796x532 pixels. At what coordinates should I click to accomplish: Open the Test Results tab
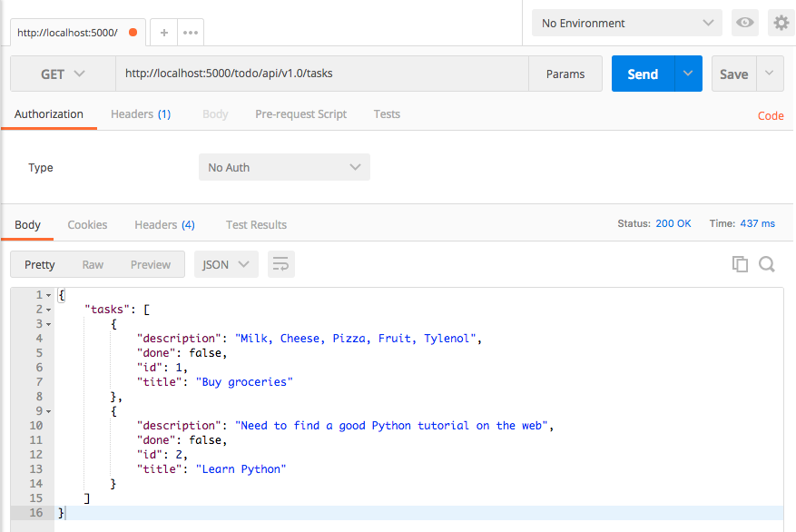click(256, 225)
